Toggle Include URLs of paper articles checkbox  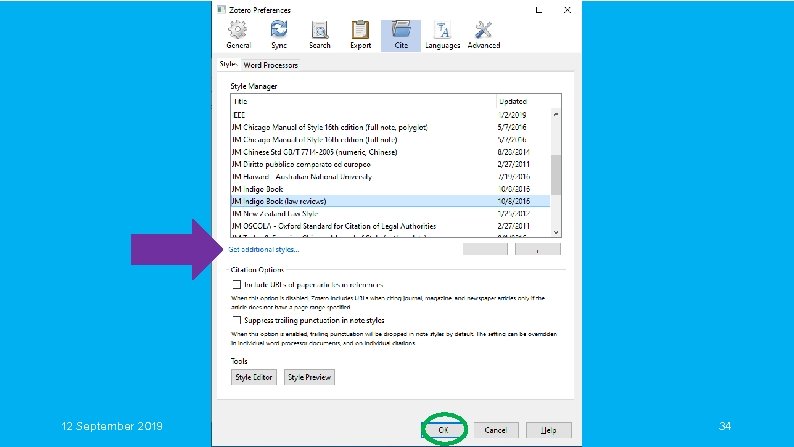click(x=236, y=285)
